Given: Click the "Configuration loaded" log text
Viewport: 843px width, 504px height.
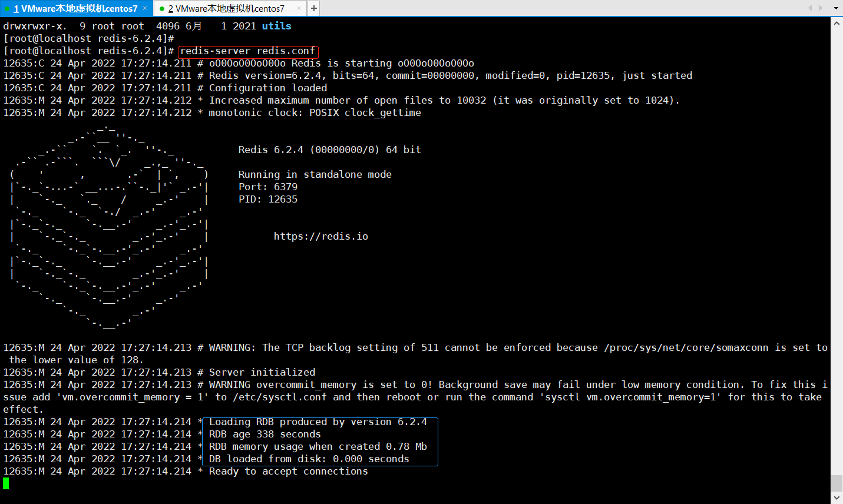Looking at the screenshot, I should click(x=268, y=88).
